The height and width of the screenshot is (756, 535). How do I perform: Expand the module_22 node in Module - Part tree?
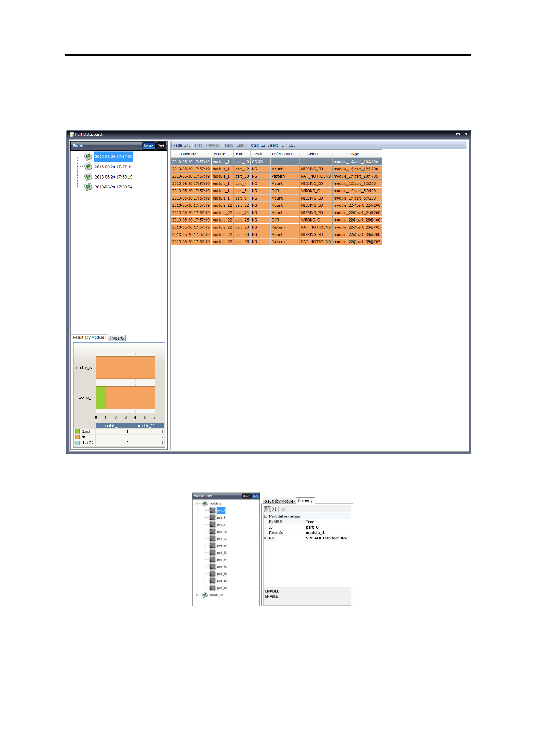coord(197,595)
